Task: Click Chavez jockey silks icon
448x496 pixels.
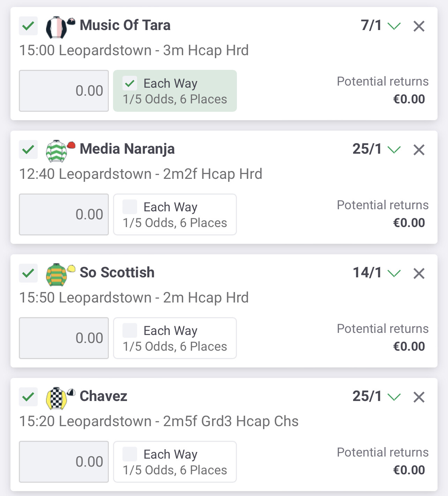Action: [60, 398]
